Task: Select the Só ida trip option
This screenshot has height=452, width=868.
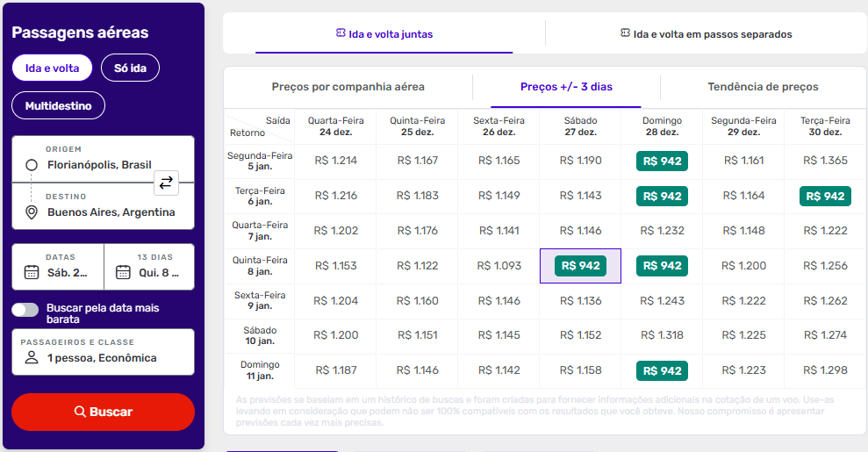Action: 130,68
